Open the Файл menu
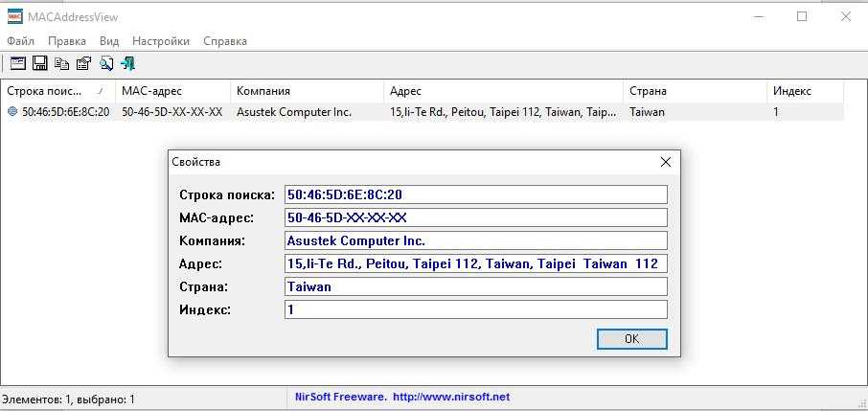 (x=20, y=41)
